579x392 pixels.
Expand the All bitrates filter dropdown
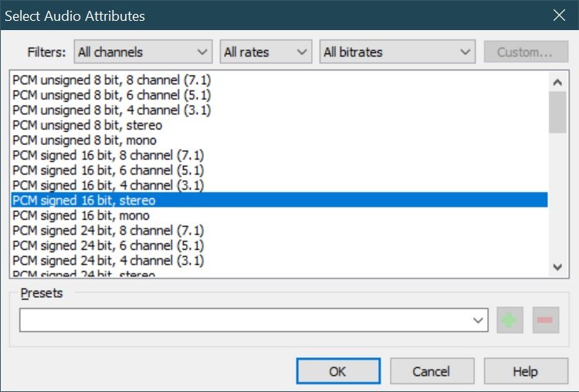point(397,52)
